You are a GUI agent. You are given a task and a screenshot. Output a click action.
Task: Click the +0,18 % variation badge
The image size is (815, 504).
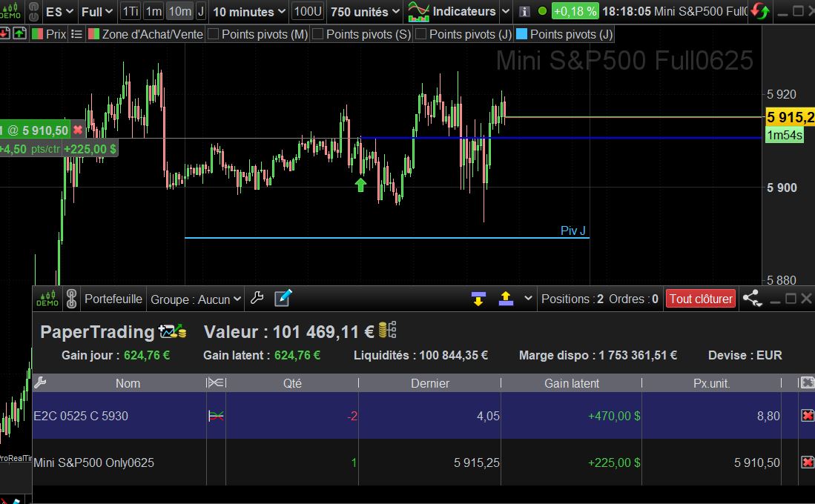[575, 11]
